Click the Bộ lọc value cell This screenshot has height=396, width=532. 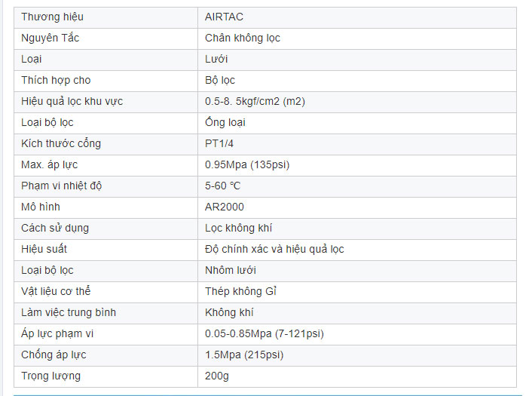220,80
